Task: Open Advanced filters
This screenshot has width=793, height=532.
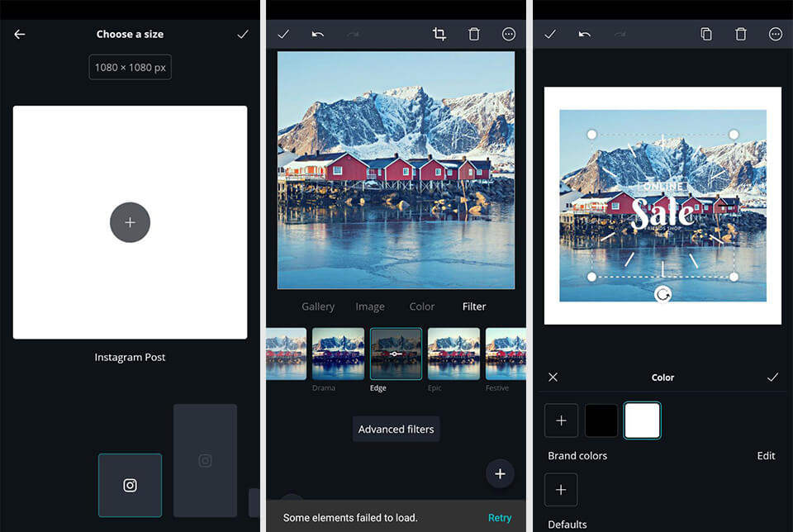Action: [396, 430]
